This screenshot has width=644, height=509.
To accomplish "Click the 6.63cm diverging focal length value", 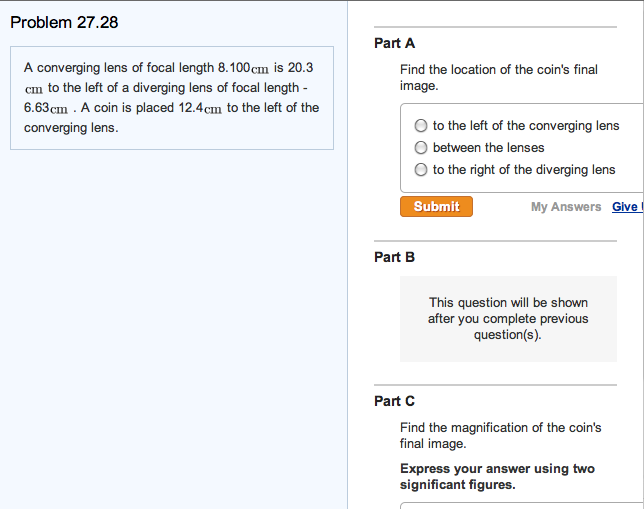I will [46, 108].
